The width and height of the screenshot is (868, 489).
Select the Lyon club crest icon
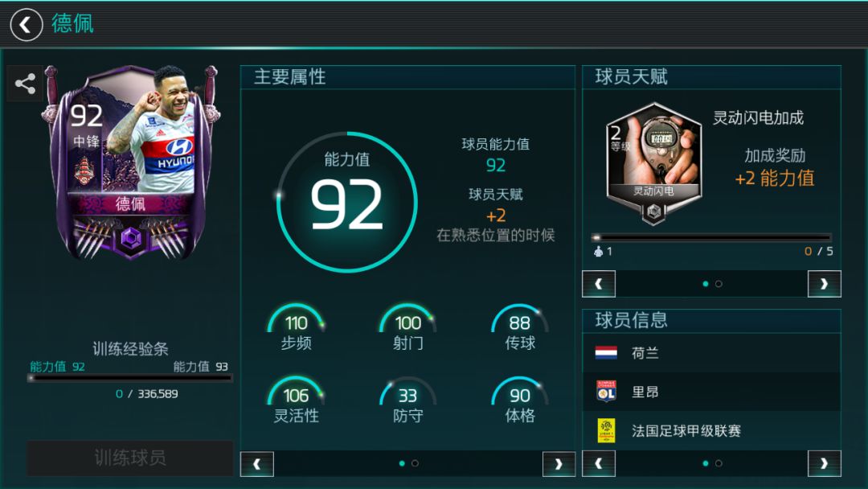(606, 391)
